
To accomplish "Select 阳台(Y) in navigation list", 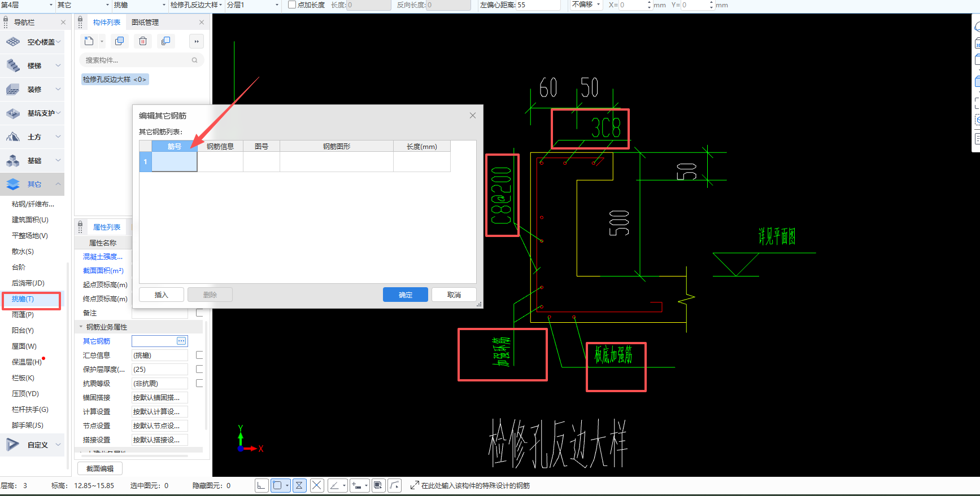I will (x=23, y=331).
